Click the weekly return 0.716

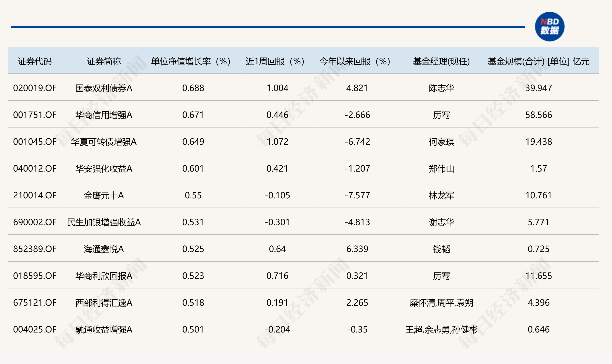(277, 276)
